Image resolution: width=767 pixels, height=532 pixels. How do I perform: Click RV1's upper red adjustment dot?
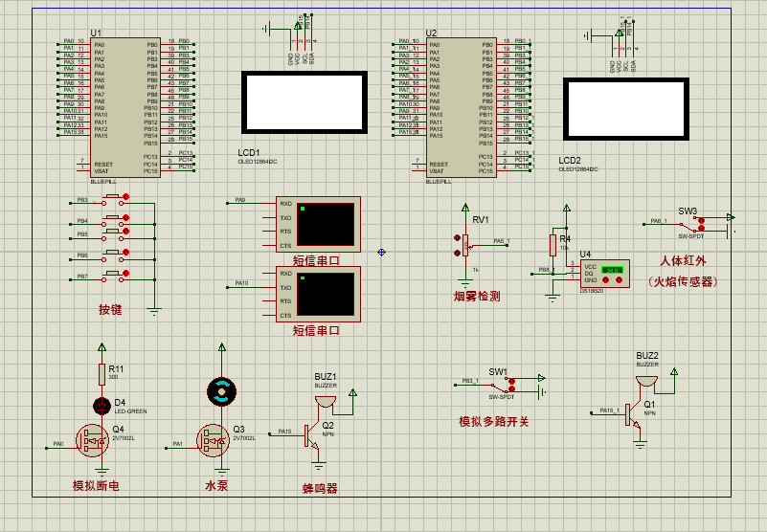click(x=458, y=238)
